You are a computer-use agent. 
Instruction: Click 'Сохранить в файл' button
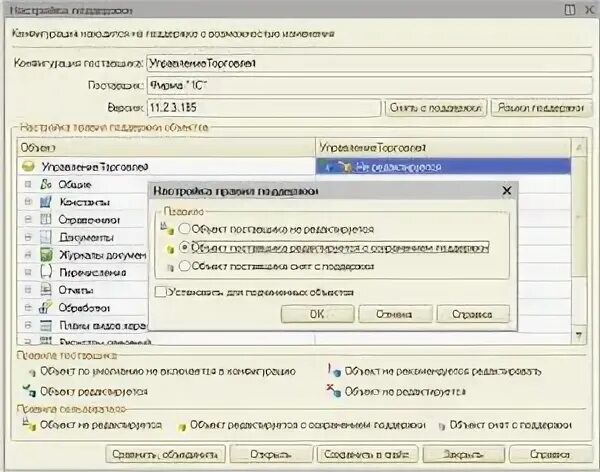pyautogui.click(x=367, y=454)
